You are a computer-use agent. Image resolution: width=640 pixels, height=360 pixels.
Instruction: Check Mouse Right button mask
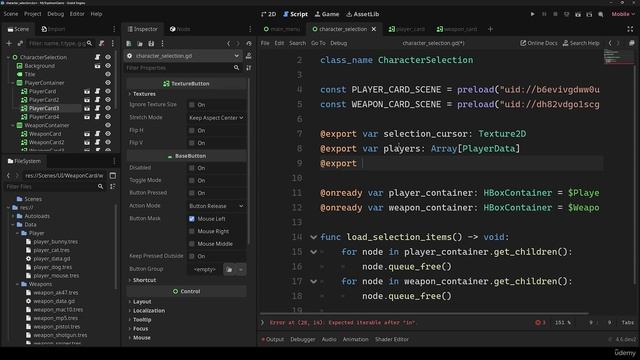pos(192,231)
